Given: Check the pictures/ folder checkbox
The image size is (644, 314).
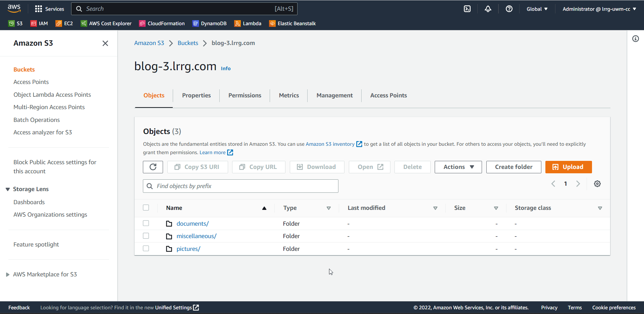Looking at the screenshot, I should click(146, 248).
